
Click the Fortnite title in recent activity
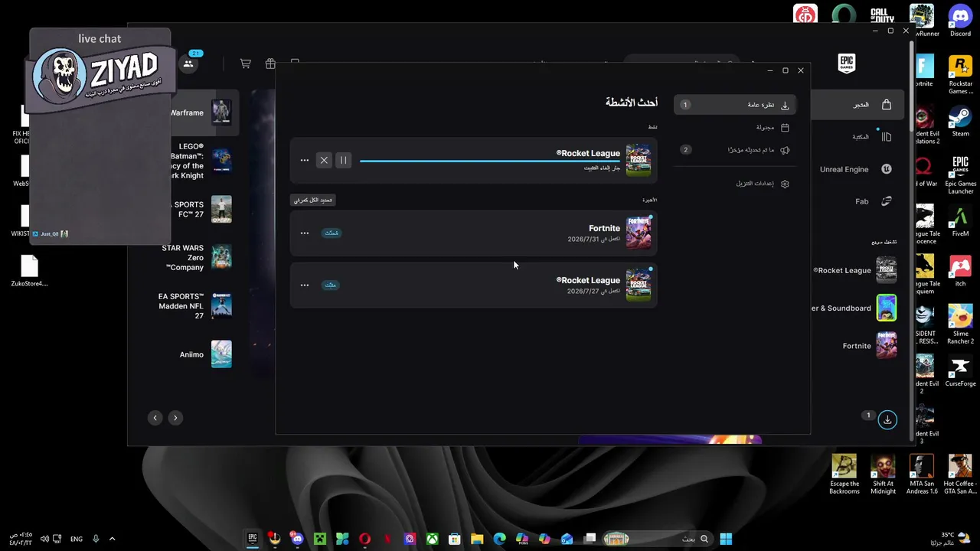(604, 228)
